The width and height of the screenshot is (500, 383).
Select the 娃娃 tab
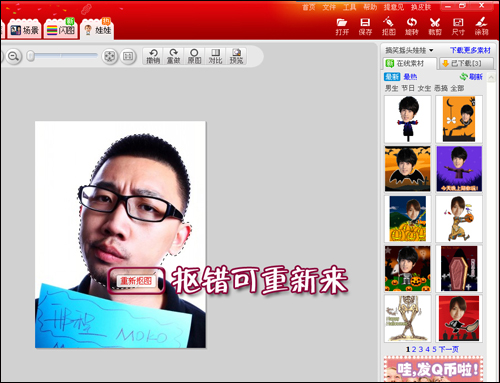point(97,30)
